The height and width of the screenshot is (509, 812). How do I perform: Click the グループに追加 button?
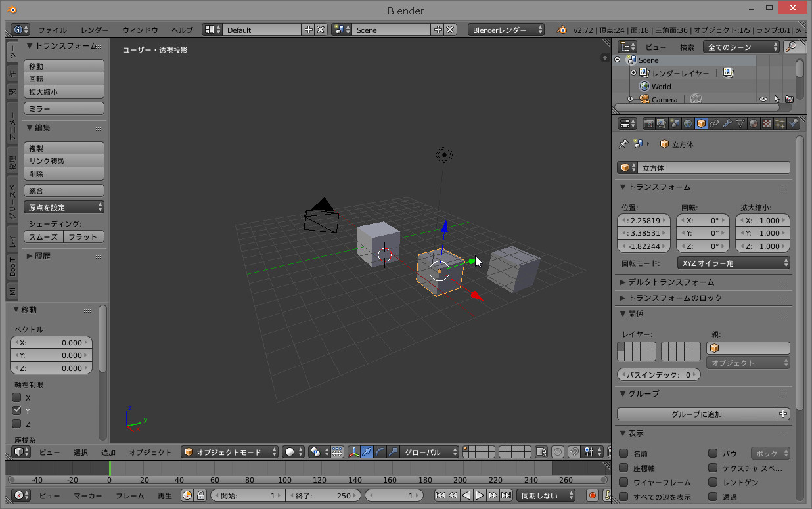[697, 414]
